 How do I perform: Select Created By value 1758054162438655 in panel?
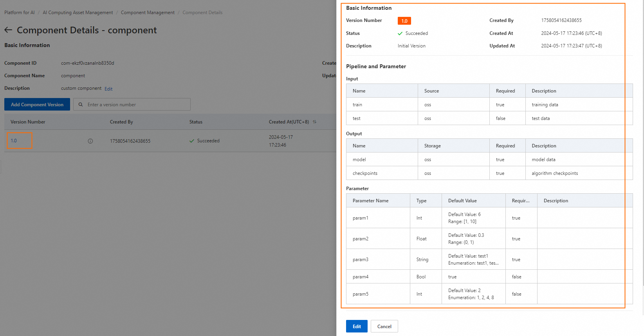pyautogui.click(x=561, y=20)
